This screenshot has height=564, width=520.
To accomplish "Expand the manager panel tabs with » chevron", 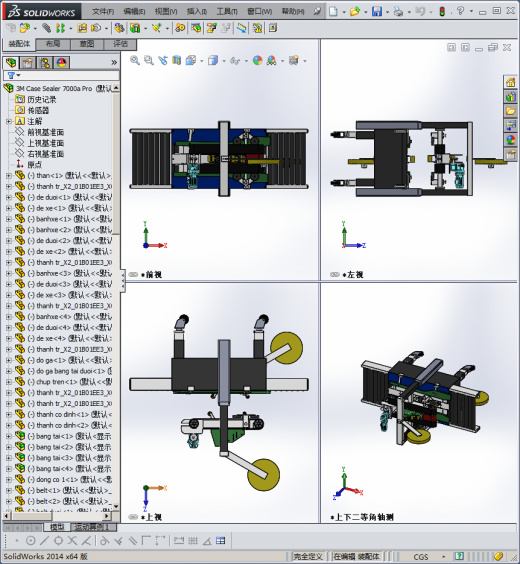I will [x=114, y=63].
